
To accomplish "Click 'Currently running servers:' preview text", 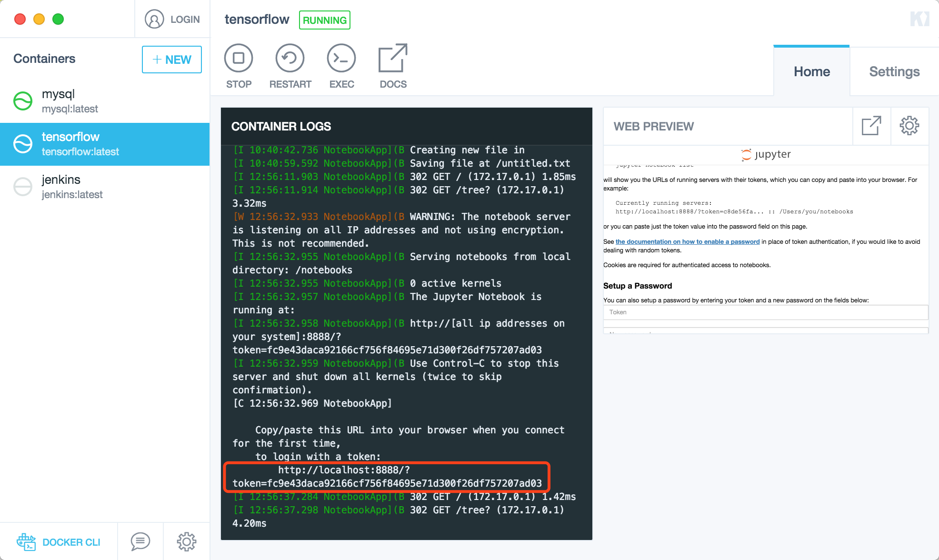I will [x=664, y=203].
